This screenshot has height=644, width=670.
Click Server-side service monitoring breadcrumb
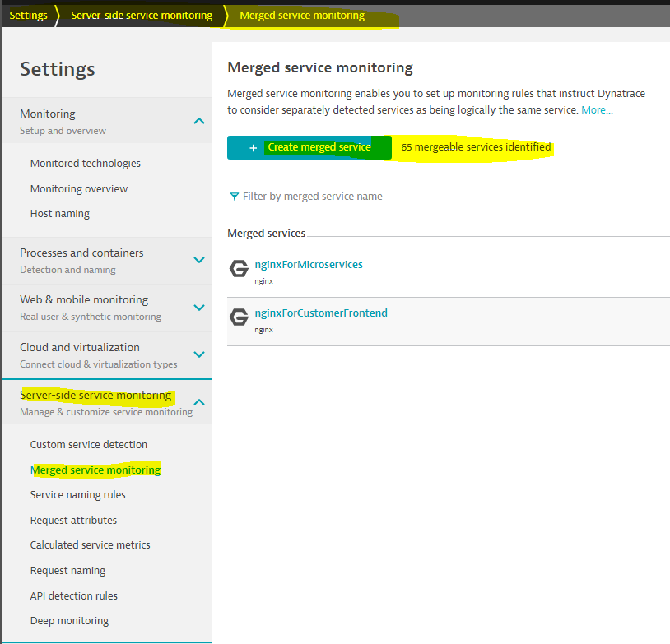point(142,16)
